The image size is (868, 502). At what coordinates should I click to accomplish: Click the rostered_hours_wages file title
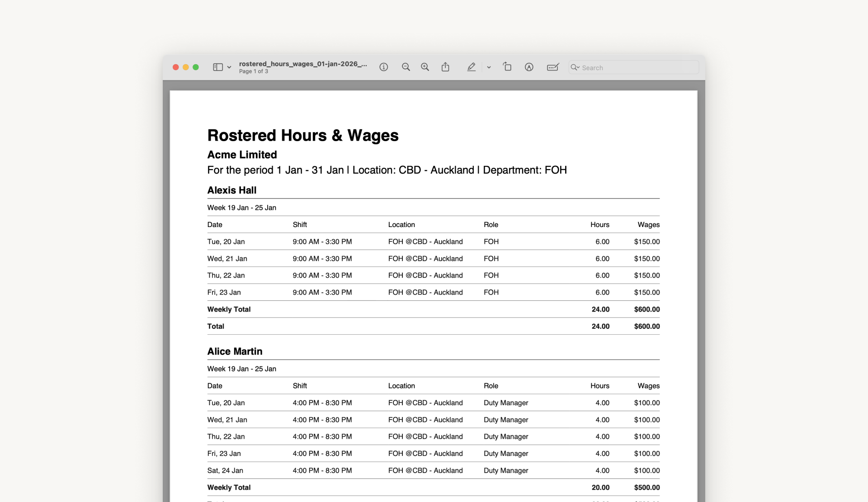(x=302, y=64)
